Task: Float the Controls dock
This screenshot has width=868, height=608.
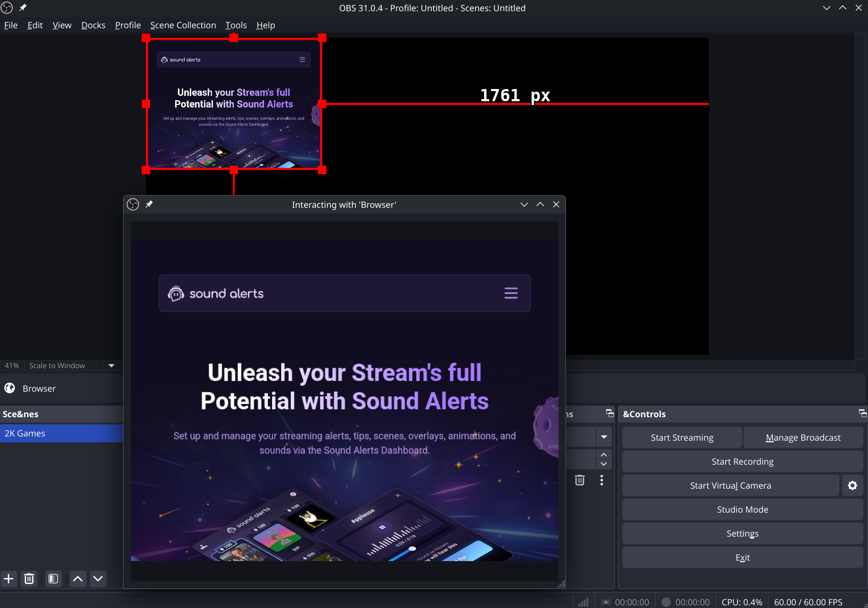Action: coord(863,413)
